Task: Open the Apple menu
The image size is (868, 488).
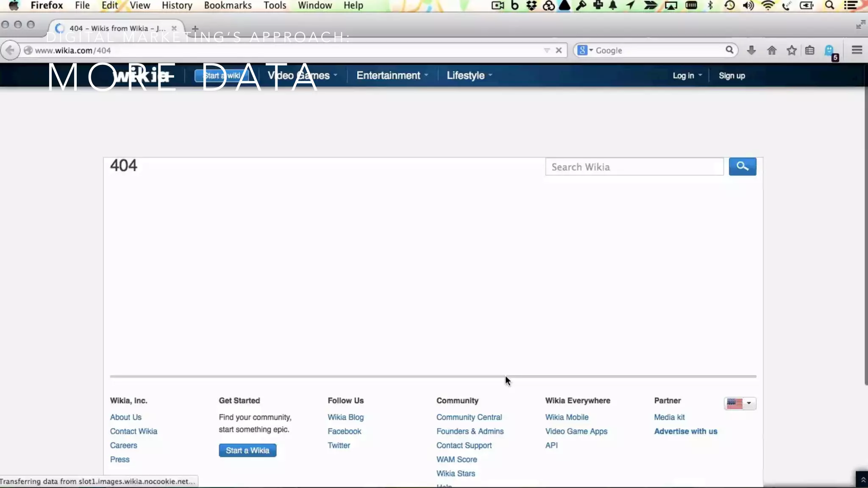Action: [x=14, y=6]
